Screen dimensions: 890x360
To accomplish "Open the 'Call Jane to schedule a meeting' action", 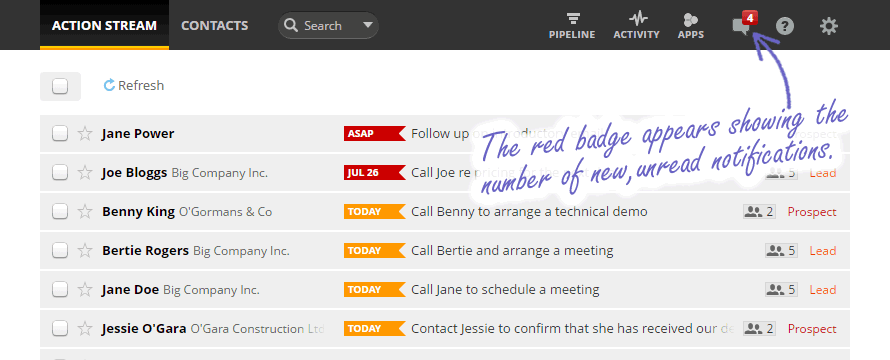I will tap(505, 290).
